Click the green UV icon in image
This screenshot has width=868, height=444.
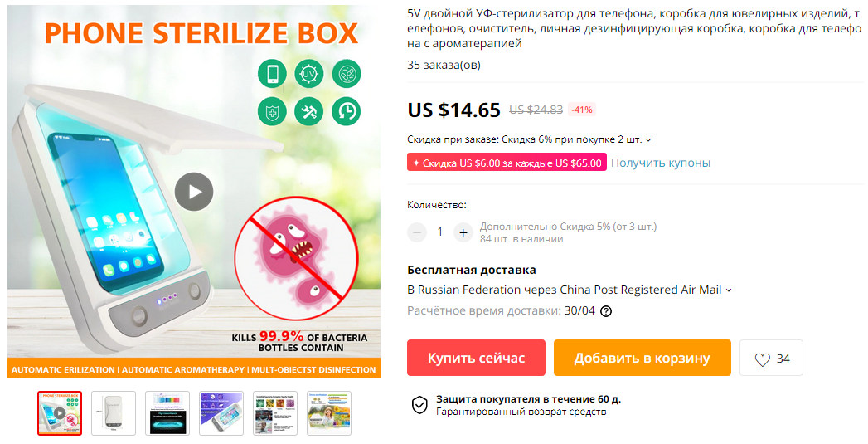(309, 74)
